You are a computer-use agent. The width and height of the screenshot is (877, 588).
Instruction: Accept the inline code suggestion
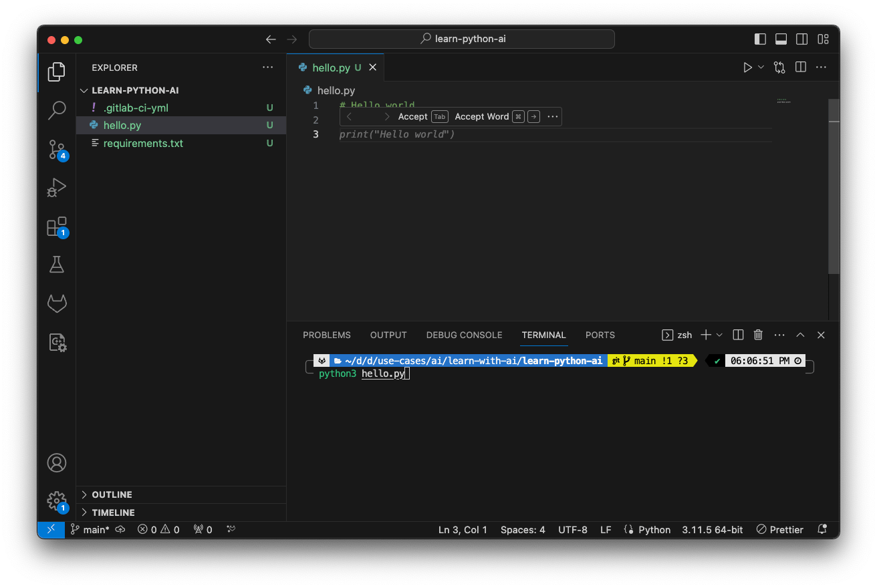(412, 116)
